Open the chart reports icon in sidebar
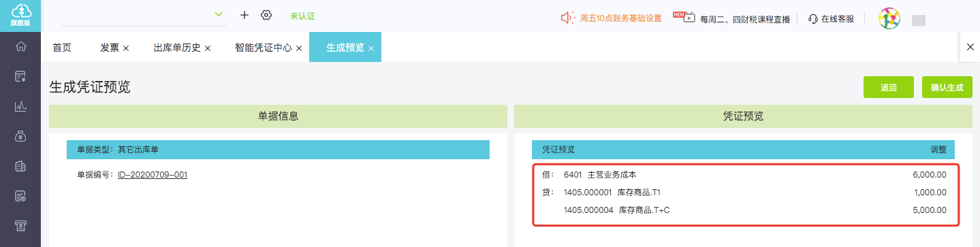This screenshot has width=980, height=247. (x=20, y=106)
